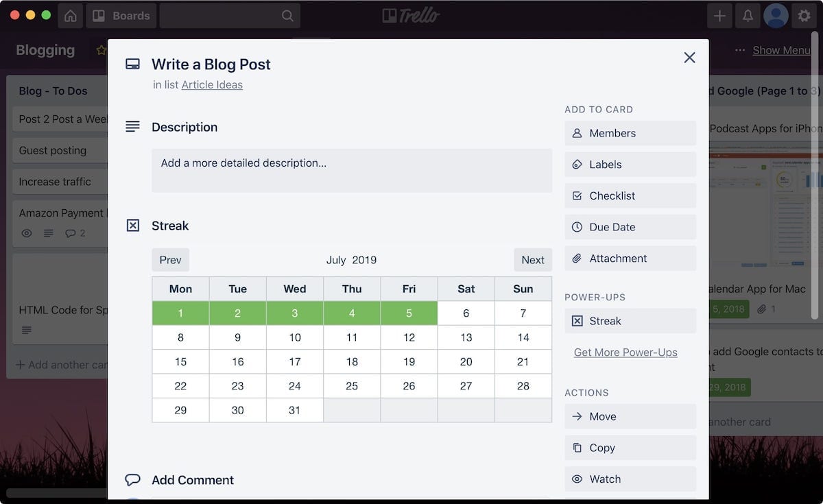The width and height of the screenshot is (823, 504).
Task: Open settings gear icon in top bar
Action: coord(804,16)
